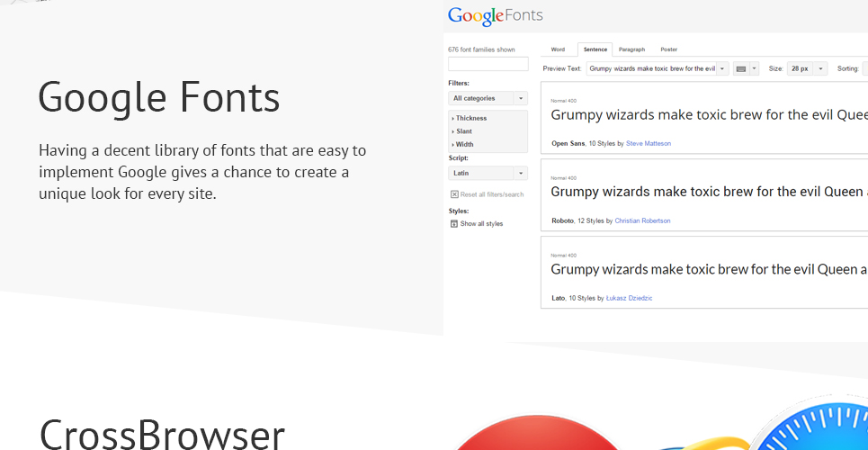
Task: Expand the Width filter
Action: click(463, 144)
